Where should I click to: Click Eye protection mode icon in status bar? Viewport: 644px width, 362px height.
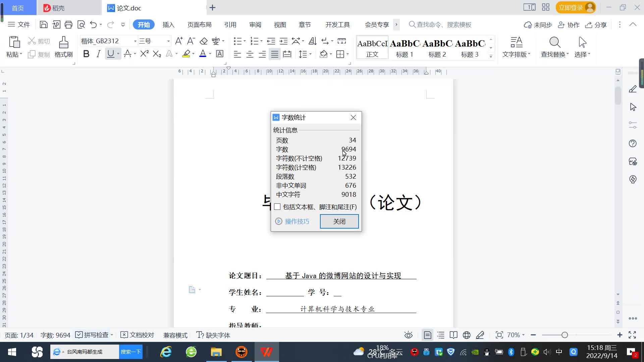408,335
